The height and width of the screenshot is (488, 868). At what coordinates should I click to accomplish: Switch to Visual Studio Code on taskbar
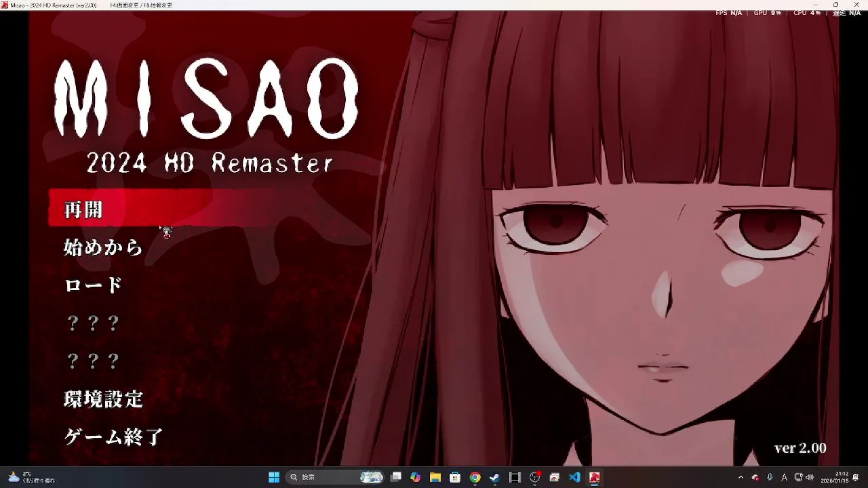[574, 477]
